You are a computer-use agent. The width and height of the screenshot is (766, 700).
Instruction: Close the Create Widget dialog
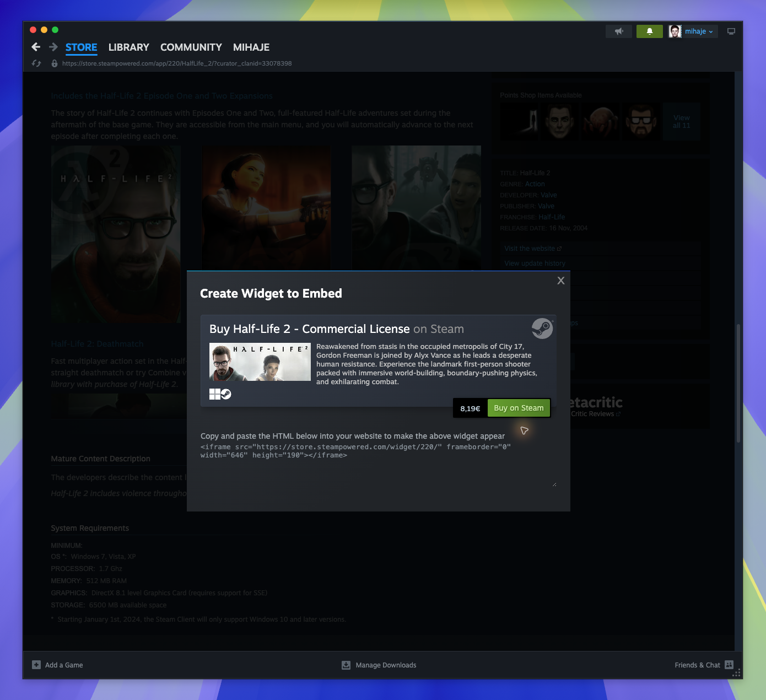coord(561,281)
